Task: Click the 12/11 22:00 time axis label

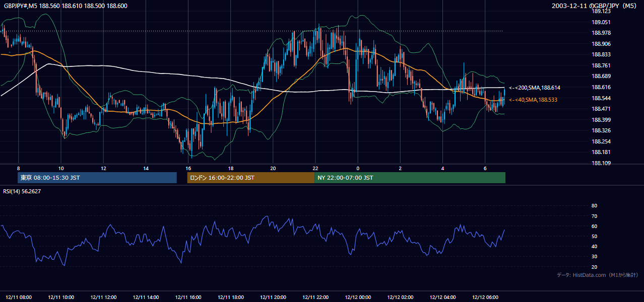Action: (315, 297)
